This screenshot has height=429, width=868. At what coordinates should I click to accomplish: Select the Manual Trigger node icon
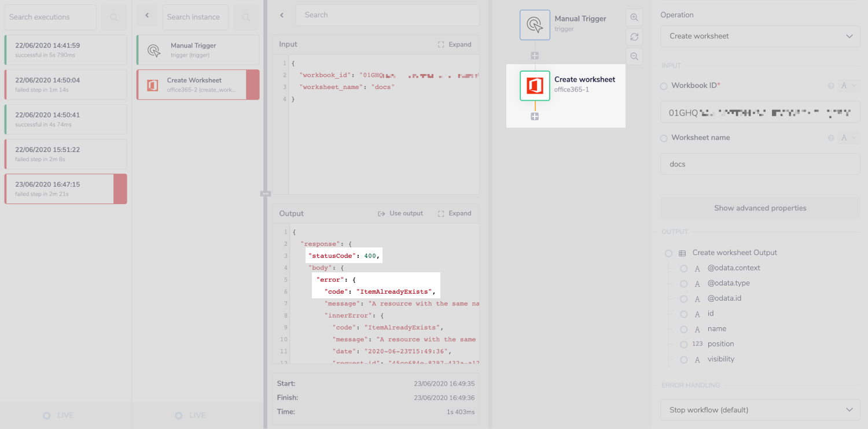click(534, 24)
